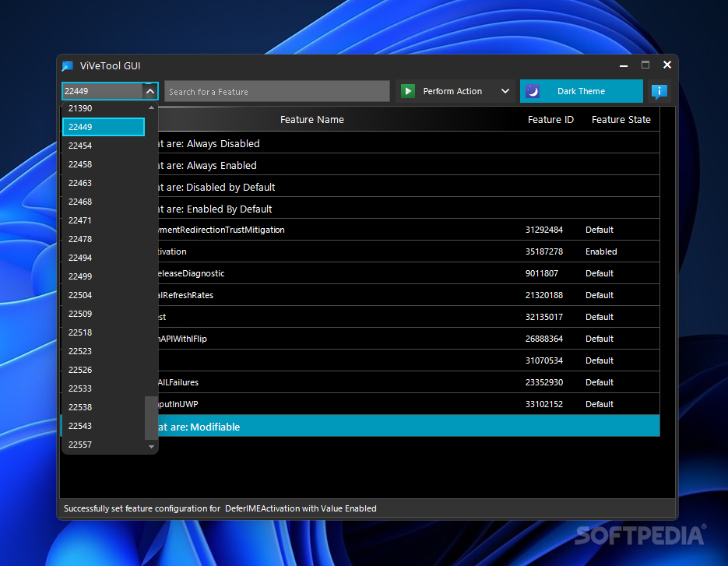
Task: Select build 22504 in the dropdown
Action: pyautogui.click(x=104, y=295)
